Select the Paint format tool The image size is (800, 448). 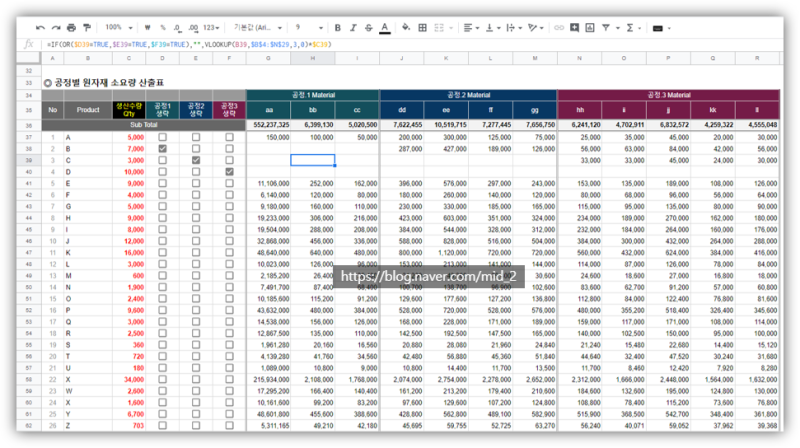(87, 28)
